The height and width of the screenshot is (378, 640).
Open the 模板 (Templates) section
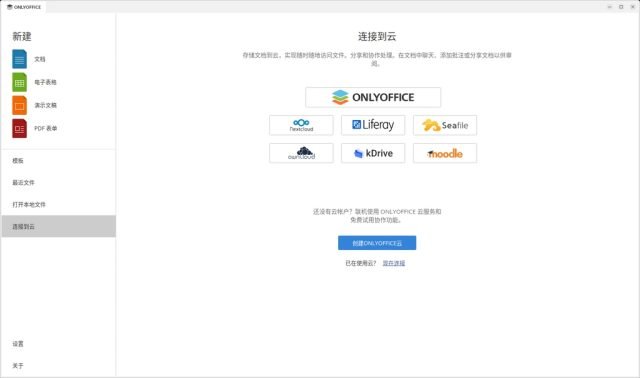[58, 161]
